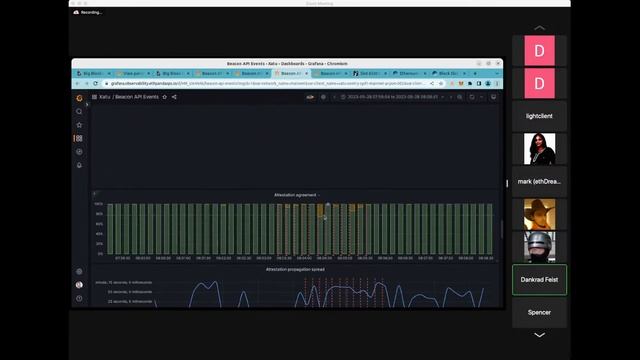Open Help icon in Grafana sidebar
The height and width of the screenshot is (360, 640).
point(79,298)
